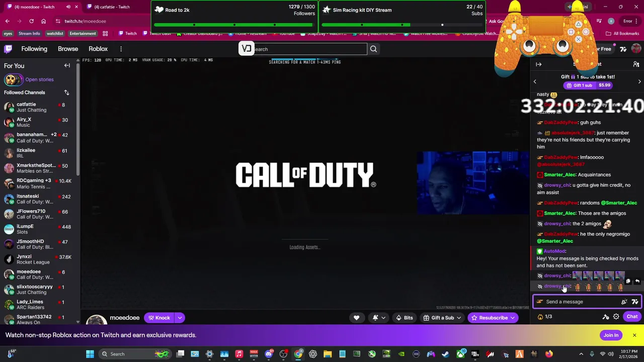Open Steam from the taskbar
Screen dimensions: 644x362
click(445, 354)
